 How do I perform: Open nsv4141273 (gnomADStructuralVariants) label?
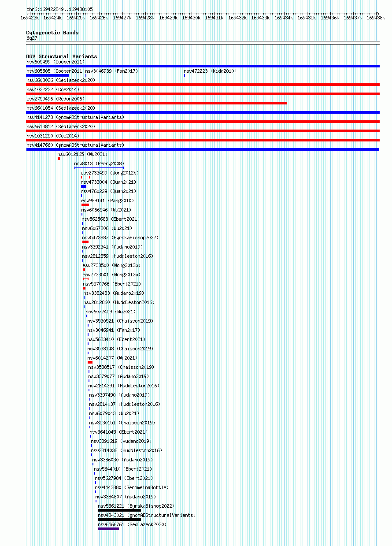[75, 117]
